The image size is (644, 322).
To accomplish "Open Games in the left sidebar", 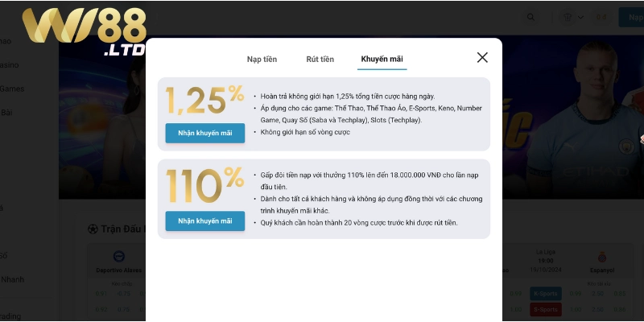I will click(x=12, y=89).
